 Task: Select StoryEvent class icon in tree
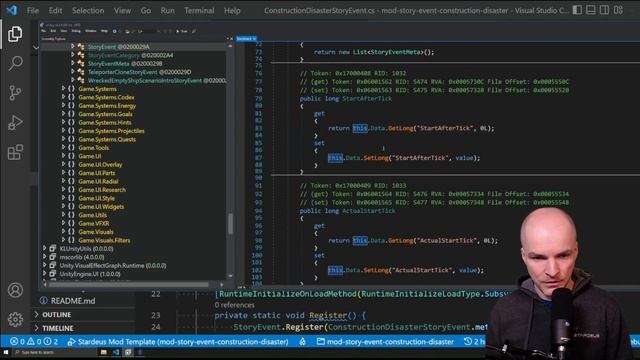pos(81,47)
